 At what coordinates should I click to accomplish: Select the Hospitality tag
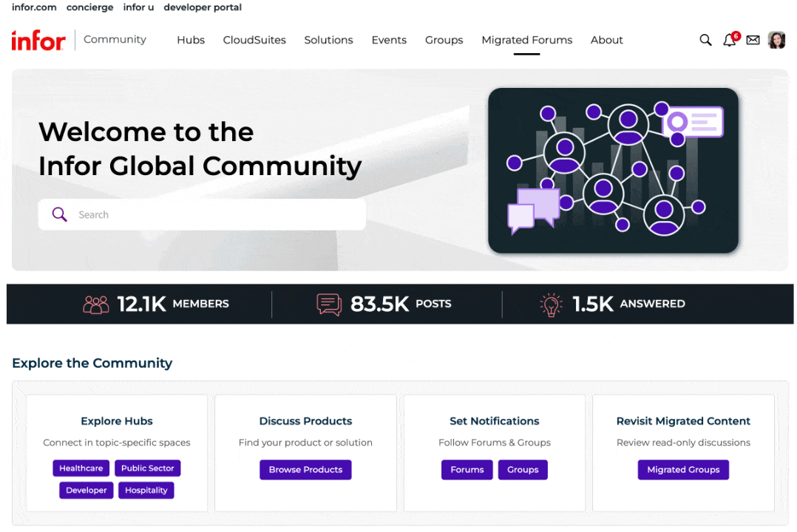pyautogui.click(x=146, y=490)
